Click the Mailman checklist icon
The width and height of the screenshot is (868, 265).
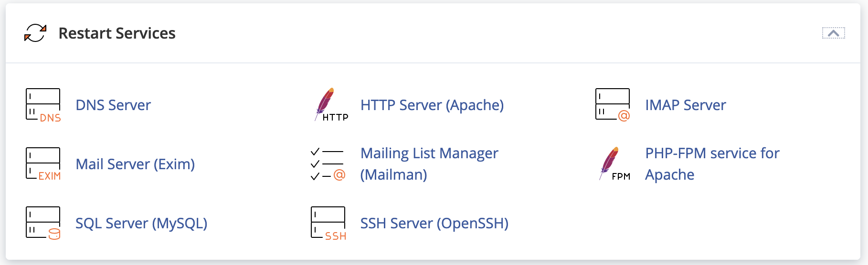(328, 164)
